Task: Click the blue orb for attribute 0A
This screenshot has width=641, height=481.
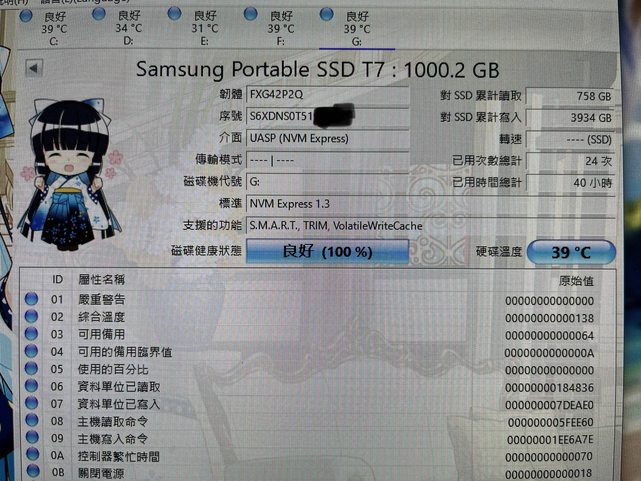Action: coord(33,456)
